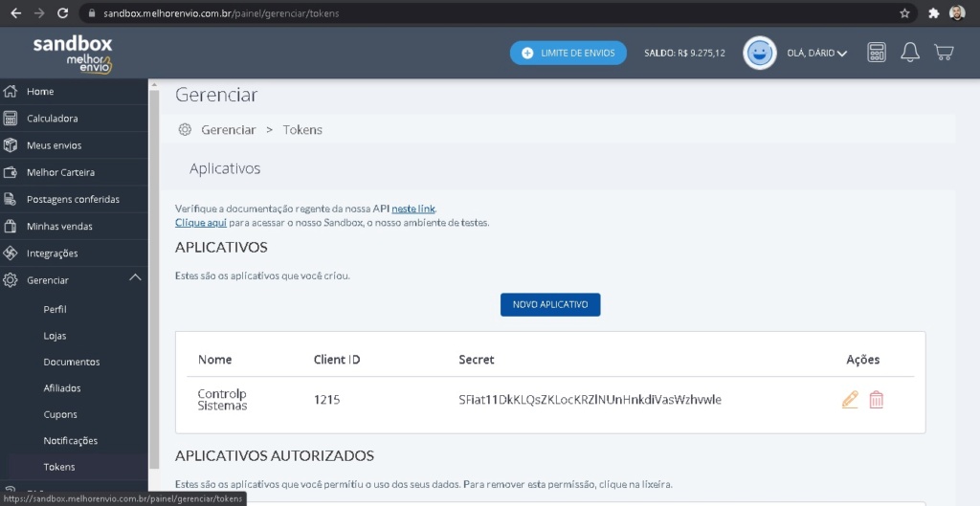Open the Chrome profile avatar

coord(957,13)
